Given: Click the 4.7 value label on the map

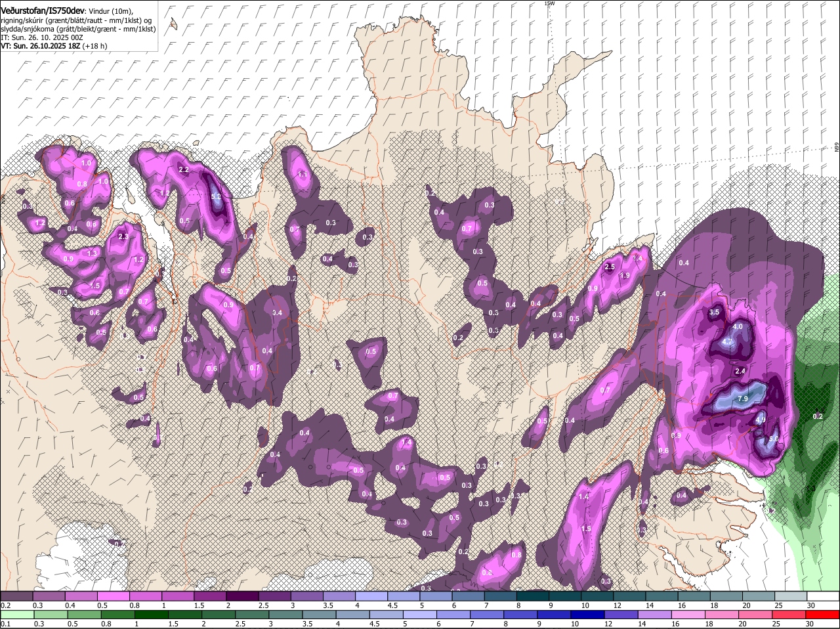Looking at the screenshot, I should coord(727,342).
